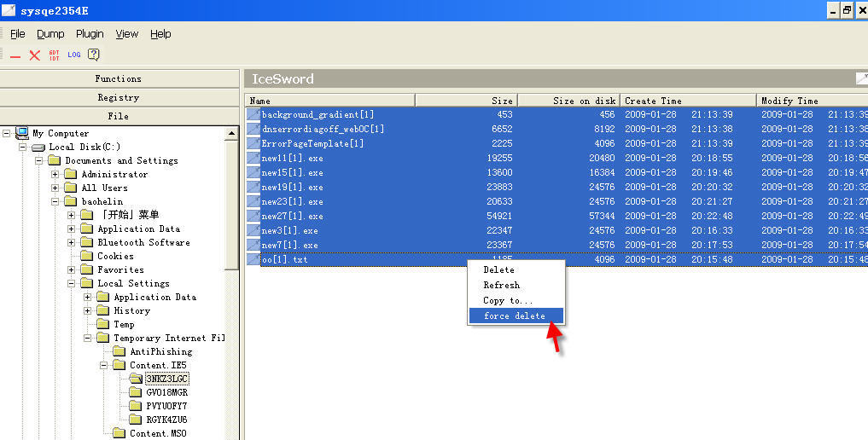The height and width of the screenshot is (440, 868).
Task: Click the question mark help icon
Action: coord(94,55)
